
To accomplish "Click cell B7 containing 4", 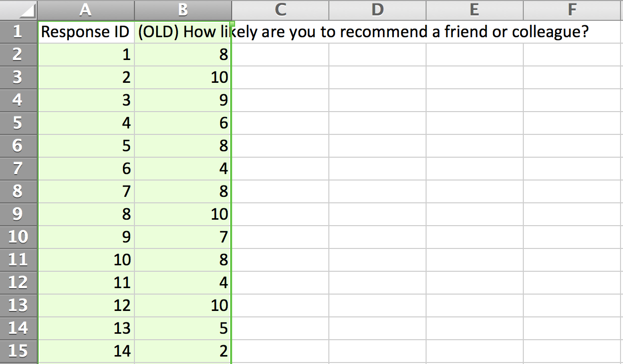I will pos(183,169).
